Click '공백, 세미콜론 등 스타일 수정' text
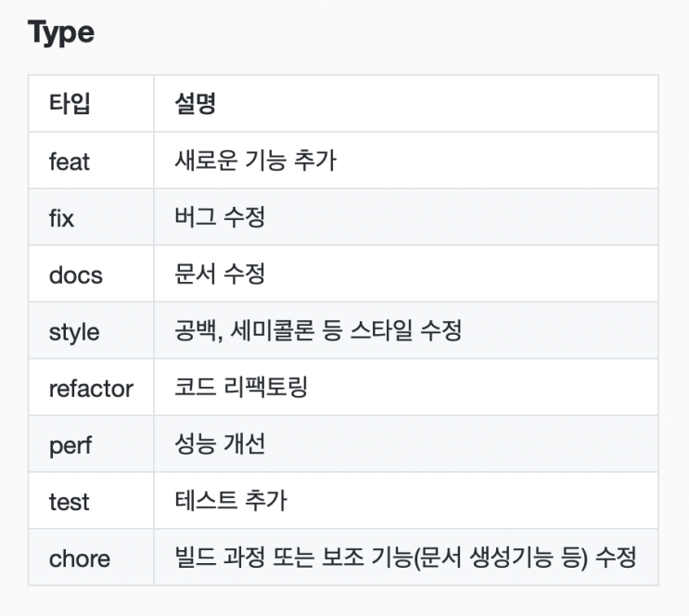Screen dimensions: 689x616 318,330
